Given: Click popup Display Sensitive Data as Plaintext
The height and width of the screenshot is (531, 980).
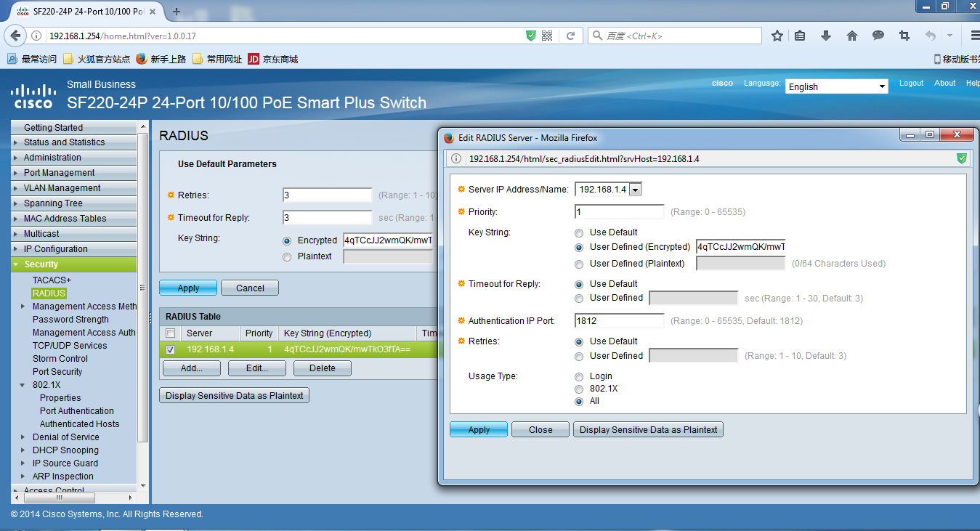Looking at the screenshot, I should pos(648,429).
